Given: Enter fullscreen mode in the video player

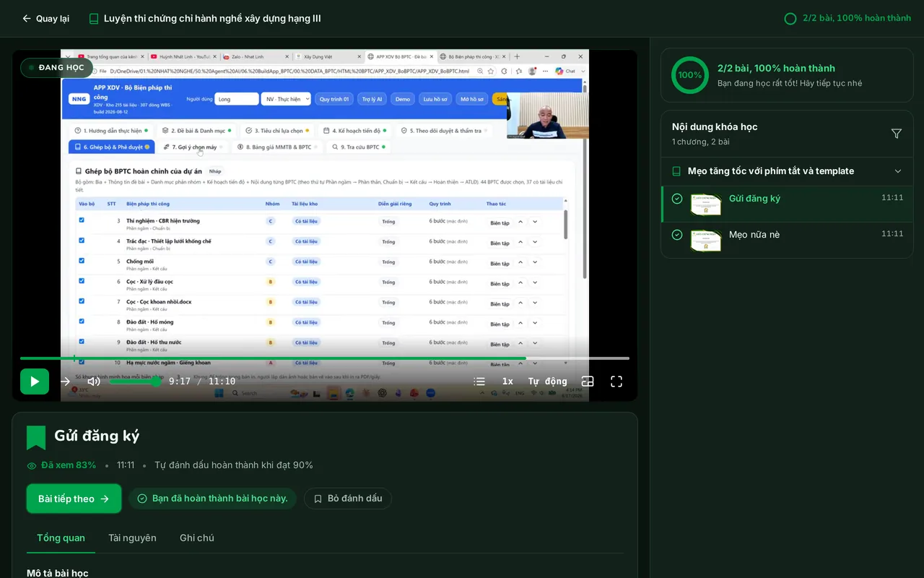Looking at the screenshot, I should point(616,381).
